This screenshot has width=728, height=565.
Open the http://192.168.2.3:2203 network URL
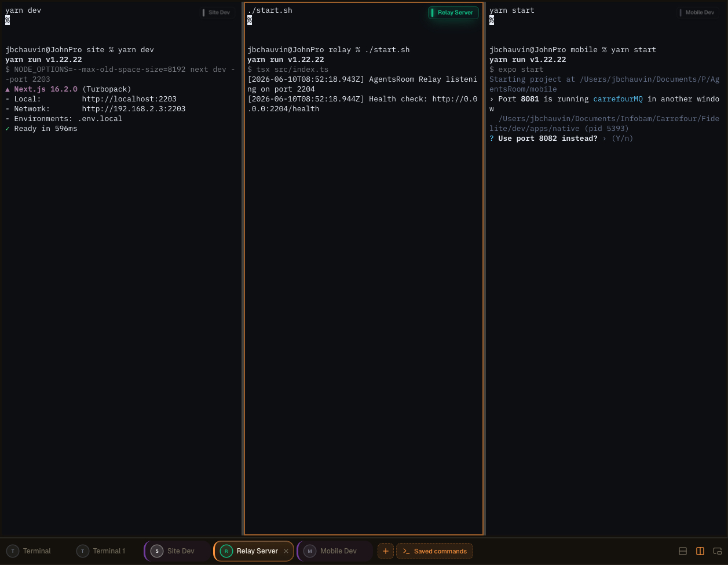[x=134, y=109]
